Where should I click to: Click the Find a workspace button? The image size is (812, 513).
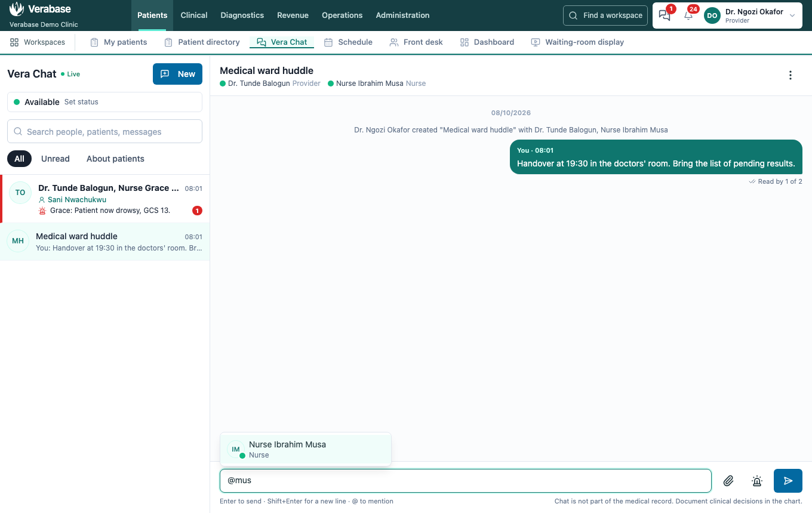[x=605, y=16]
